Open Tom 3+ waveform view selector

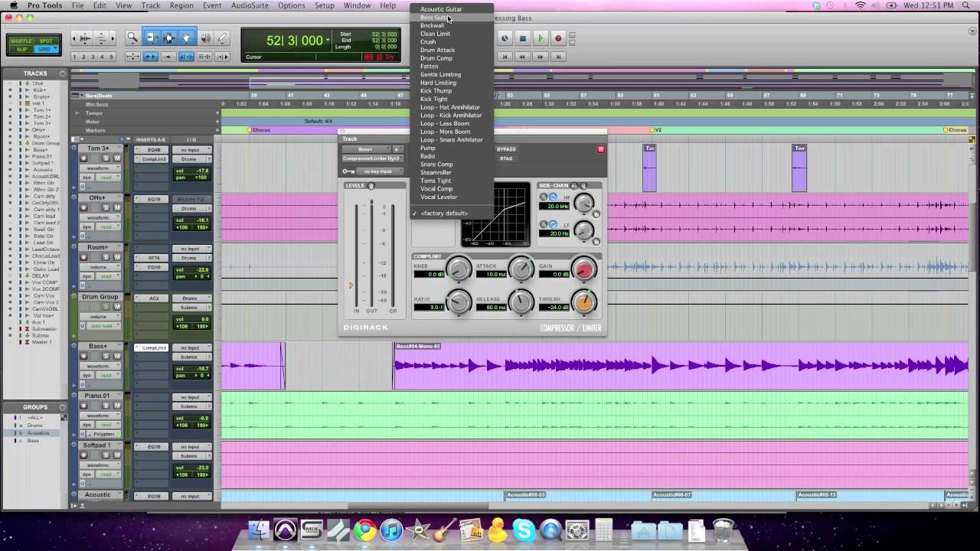tap(100, 168)
